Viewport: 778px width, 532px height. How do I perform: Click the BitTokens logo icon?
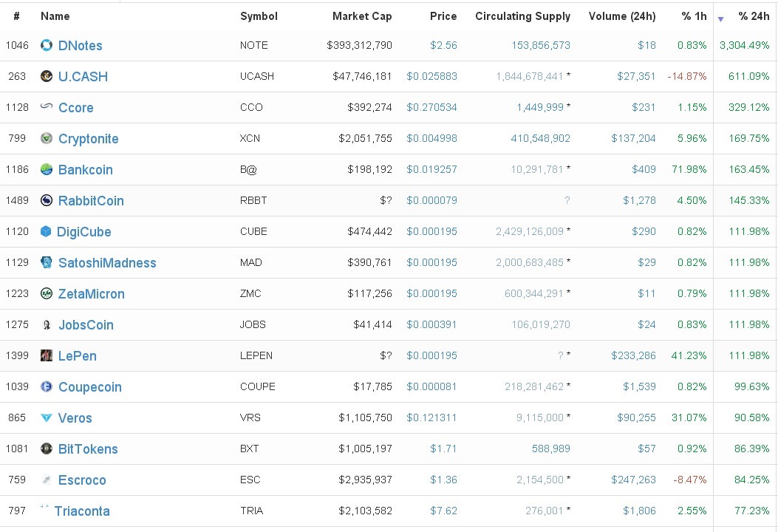46,449
